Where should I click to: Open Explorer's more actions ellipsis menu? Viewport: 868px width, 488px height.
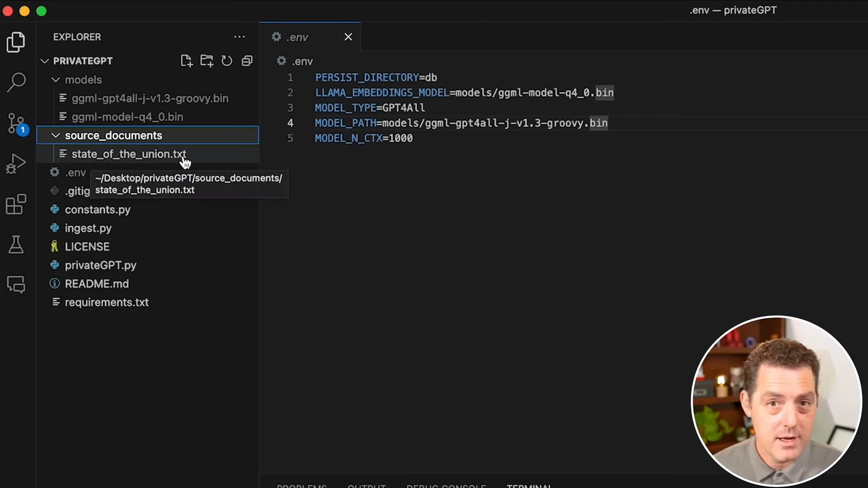coord(239,37)
